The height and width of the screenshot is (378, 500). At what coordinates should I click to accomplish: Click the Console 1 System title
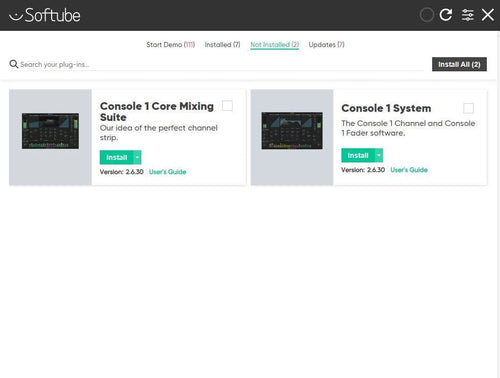coord(386,108)
